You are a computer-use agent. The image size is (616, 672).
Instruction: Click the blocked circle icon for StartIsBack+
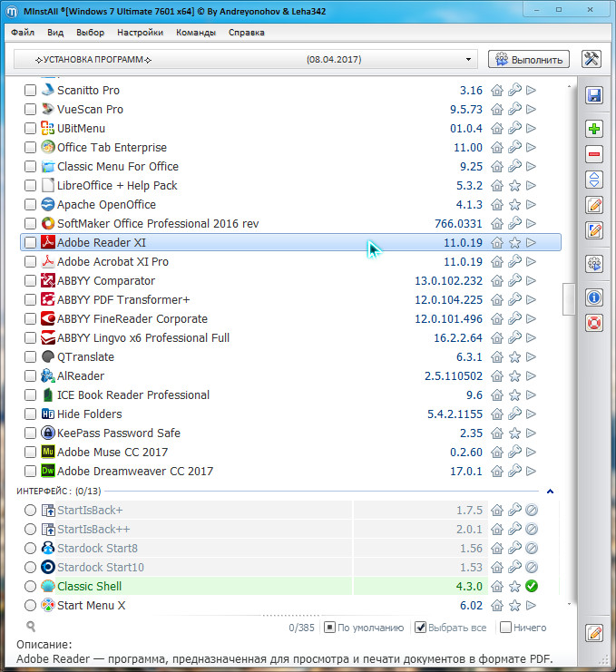pyautogui.click(x=532, y=510)
